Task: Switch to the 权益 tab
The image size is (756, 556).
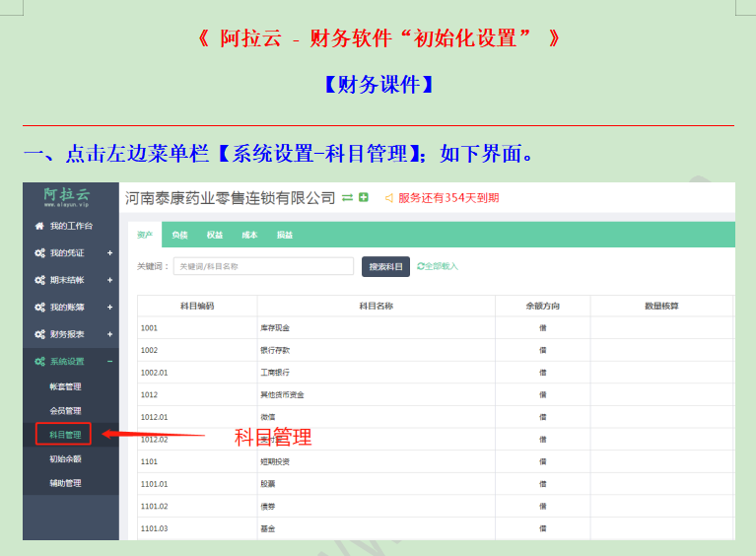Action: (215, 235)
